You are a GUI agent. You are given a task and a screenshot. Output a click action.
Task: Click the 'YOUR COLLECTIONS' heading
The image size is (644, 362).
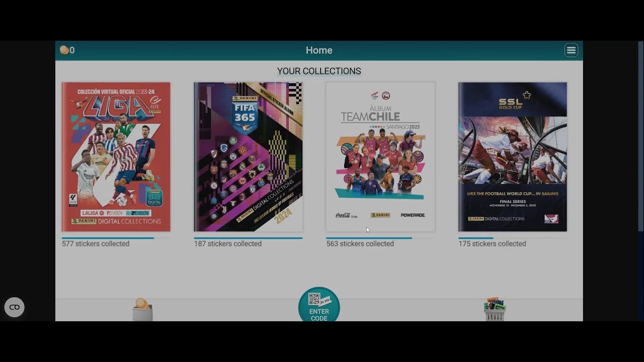click(x=319, y=71)
